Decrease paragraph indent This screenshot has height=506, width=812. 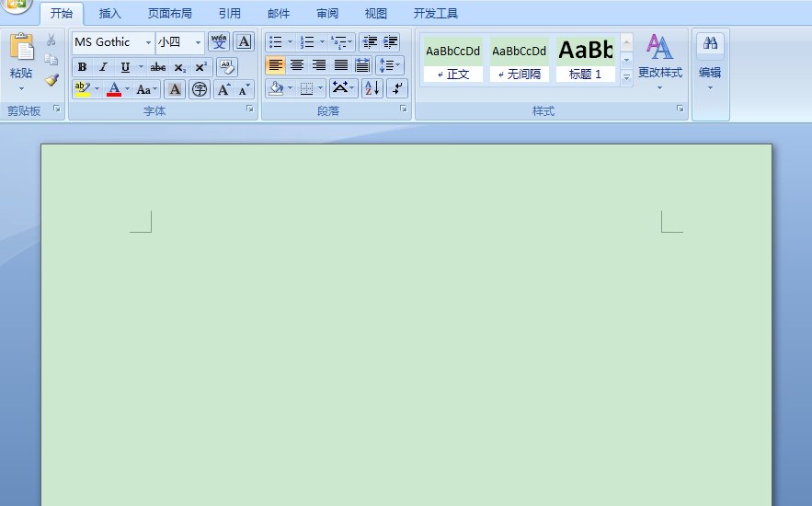(x=370, y=42)
